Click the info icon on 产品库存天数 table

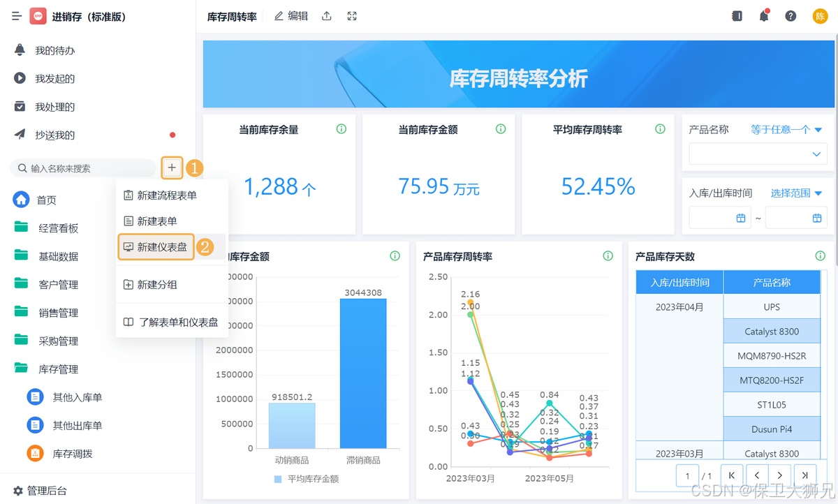tap(820, 256)
